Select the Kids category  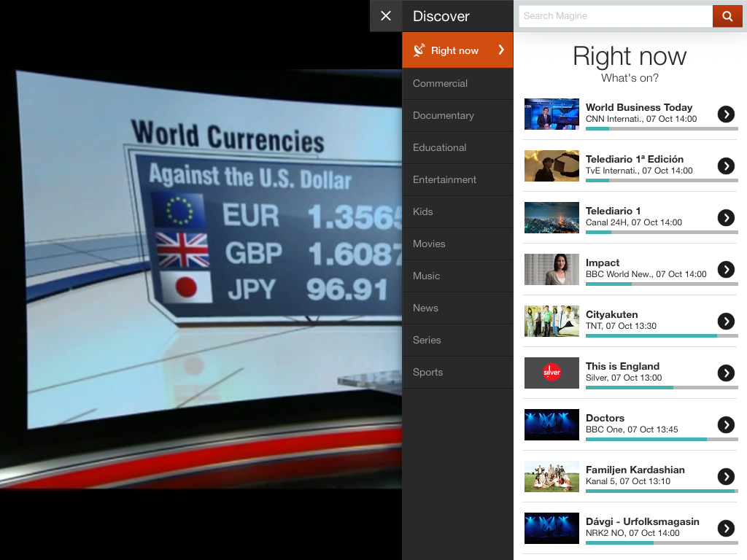[x=457, y=212]
